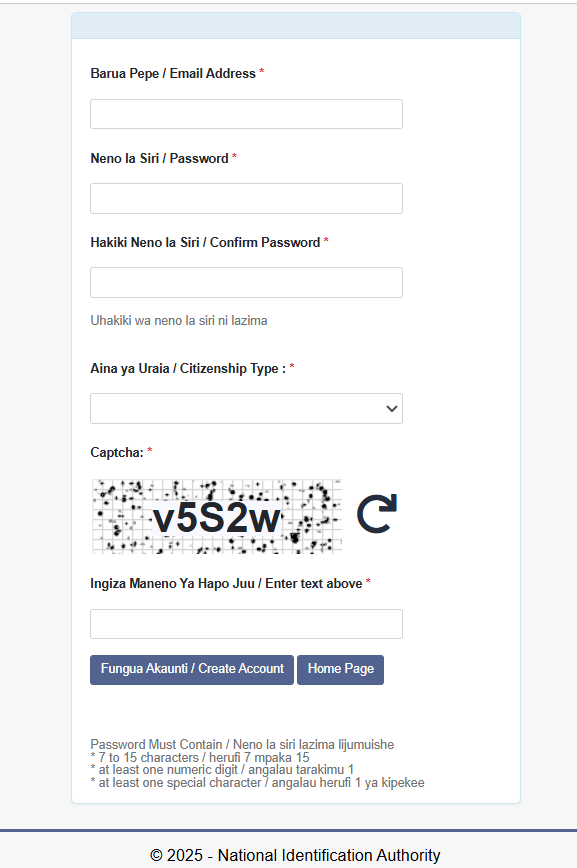Screen dimensions: 577x868
Task: Click the Captcha section label
Action: 113,452
